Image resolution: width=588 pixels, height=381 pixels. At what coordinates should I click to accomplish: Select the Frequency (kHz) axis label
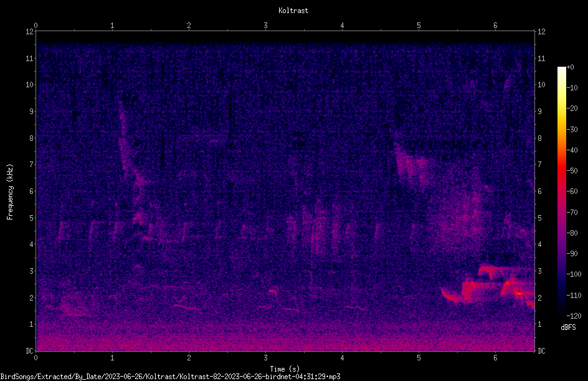click(10, 192)
